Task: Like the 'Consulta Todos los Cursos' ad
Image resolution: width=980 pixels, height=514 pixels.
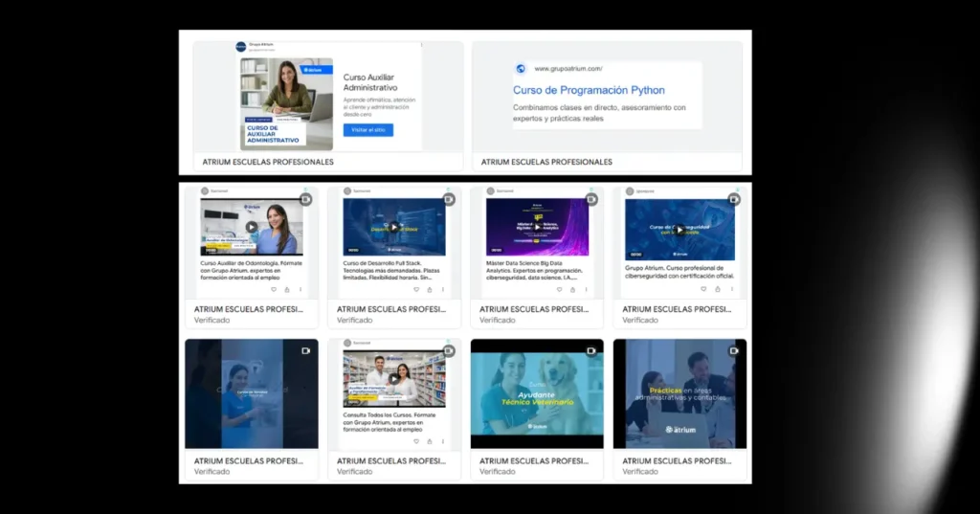Action: point(416,441)
